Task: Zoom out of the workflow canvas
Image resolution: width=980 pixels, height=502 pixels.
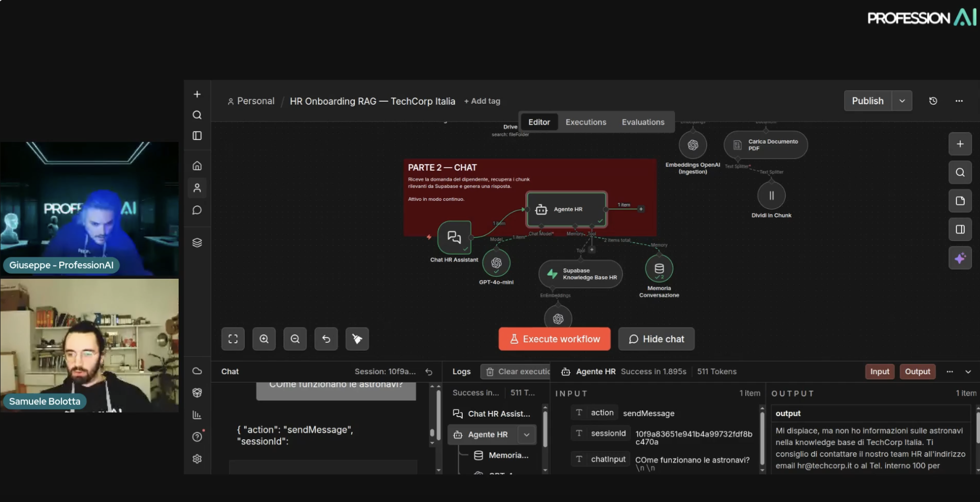Action: click(x=295, y=339)
